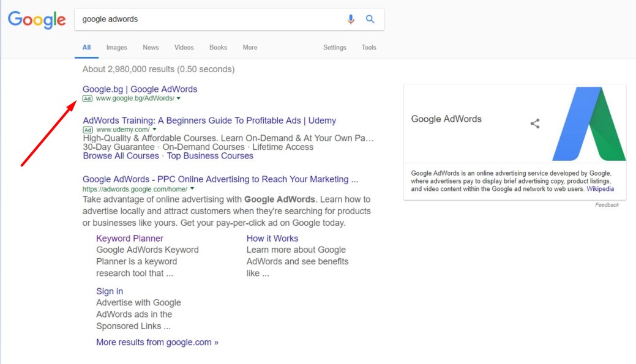Open the Udemy AdWords Training ad link

[x=210, y=121]
